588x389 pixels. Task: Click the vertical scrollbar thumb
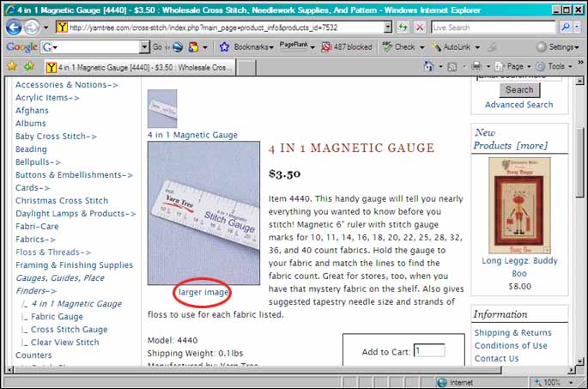pyautogui.click(x=580, y=161)
